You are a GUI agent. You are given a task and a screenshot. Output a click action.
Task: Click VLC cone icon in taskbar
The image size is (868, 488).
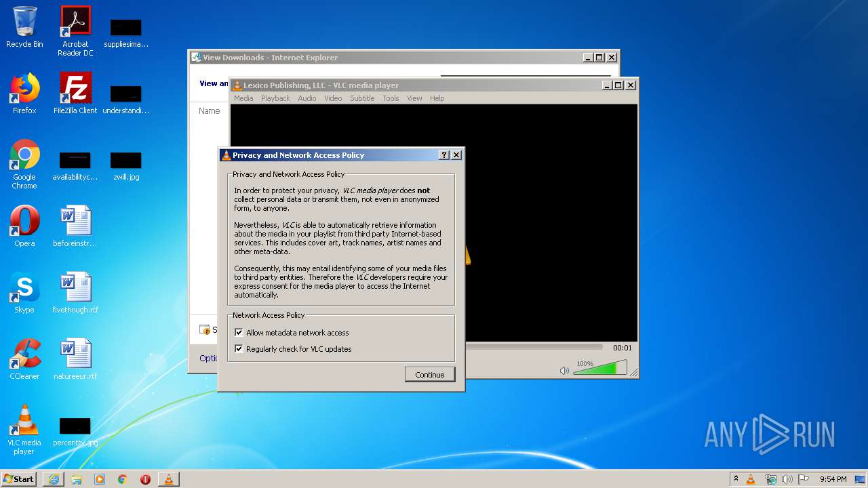pyautogui.click(x=169, y=479)
